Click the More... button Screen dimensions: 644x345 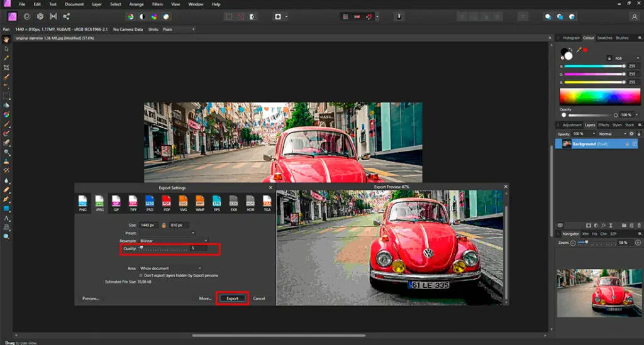click(205, 298)
